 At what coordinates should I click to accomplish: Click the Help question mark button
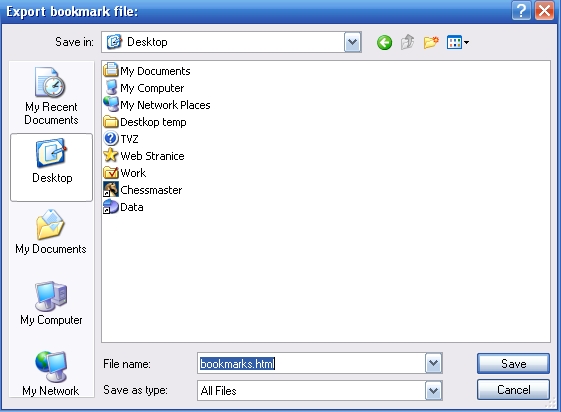(x=521, y=11)
